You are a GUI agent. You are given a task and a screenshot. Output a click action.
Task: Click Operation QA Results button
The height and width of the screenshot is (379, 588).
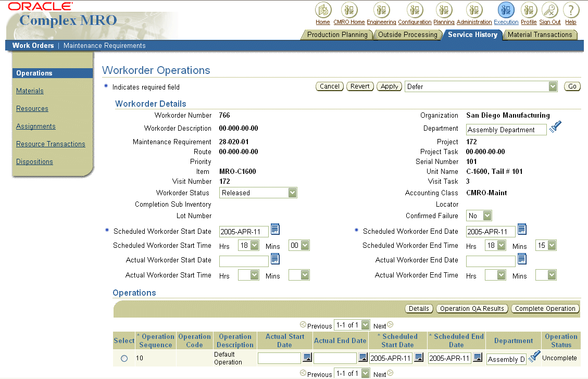point(472,309)
